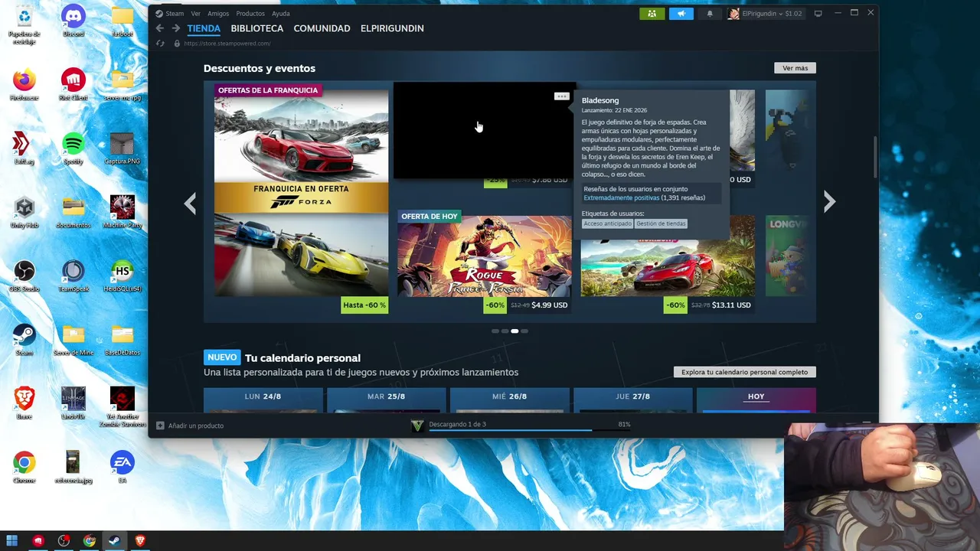Switch to the TIENDA tab
Screen dimensions: 980x551
pyautogui.click(x=204, y=28)
